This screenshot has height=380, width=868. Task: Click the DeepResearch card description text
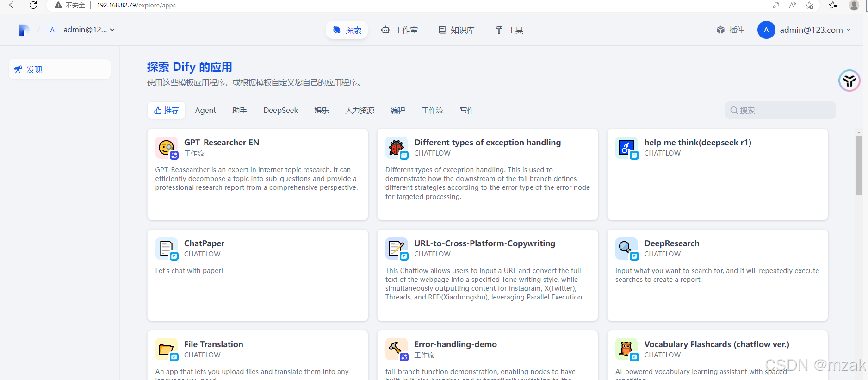pyautogui.click(x=717, y=275)
